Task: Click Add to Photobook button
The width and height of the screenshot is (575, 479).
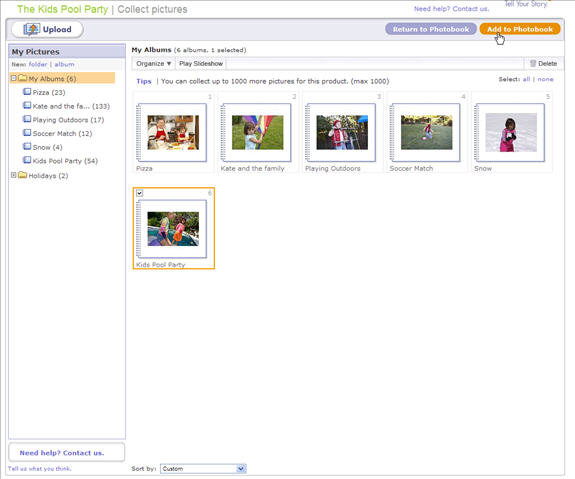Action: 520,29
